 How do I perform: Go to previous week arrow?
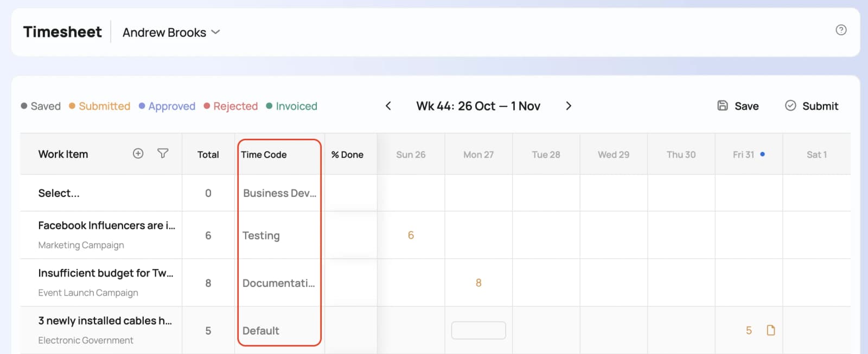coord(388,106)
